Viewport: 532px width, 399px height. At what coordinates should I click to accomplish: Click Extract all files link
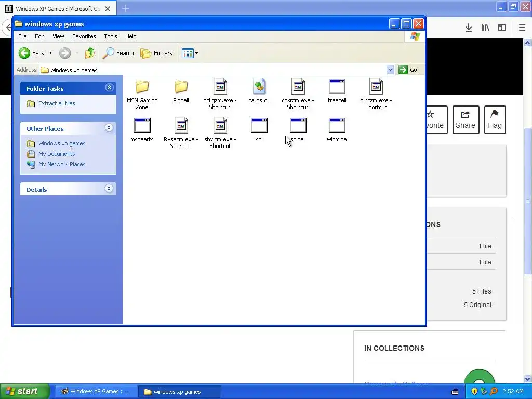point(57,103)
